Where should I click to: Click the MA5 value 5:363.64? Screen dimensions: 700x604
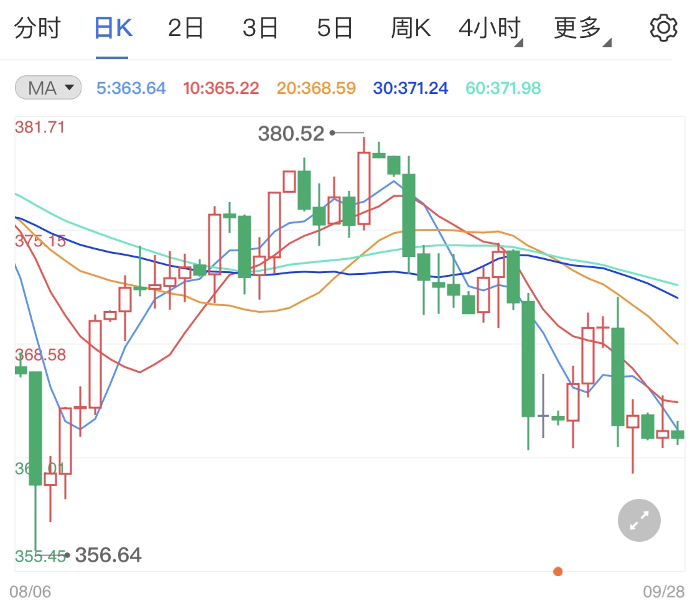tap(131, 88)
